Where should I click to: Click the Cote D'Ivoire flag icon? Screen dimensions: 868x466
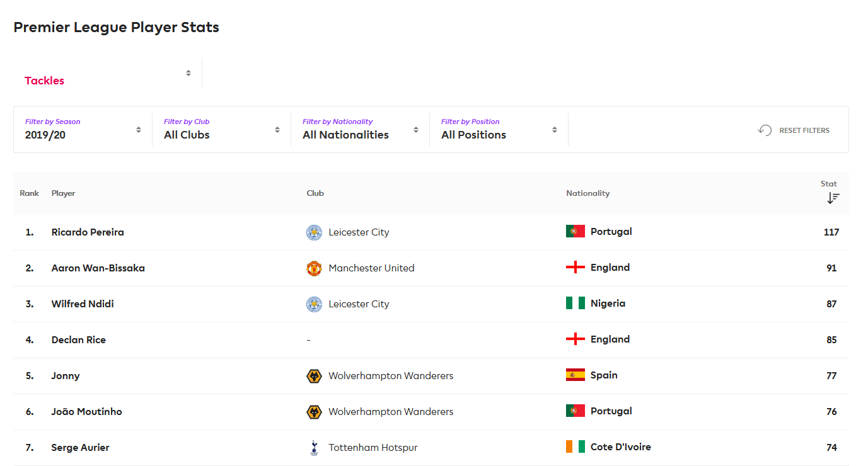click(x=576, y=446)
